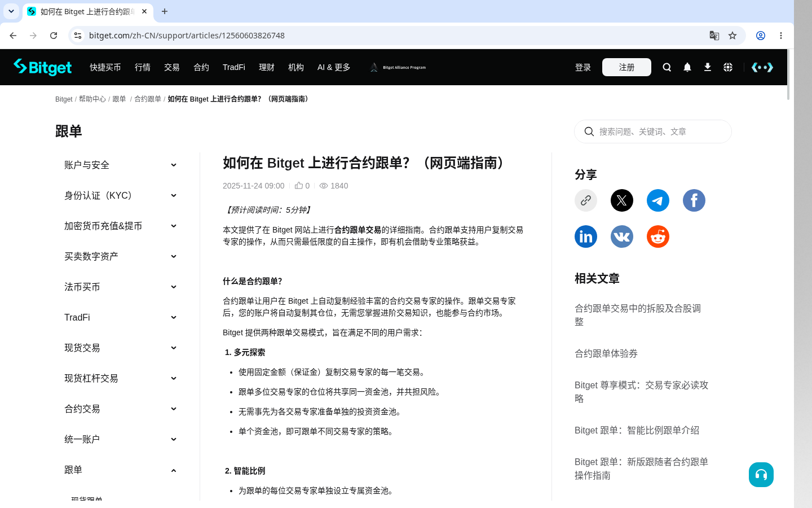Go to 帮助中心 breadcrumb link
This screenshot has height=508, width=812.
point(92,99)
